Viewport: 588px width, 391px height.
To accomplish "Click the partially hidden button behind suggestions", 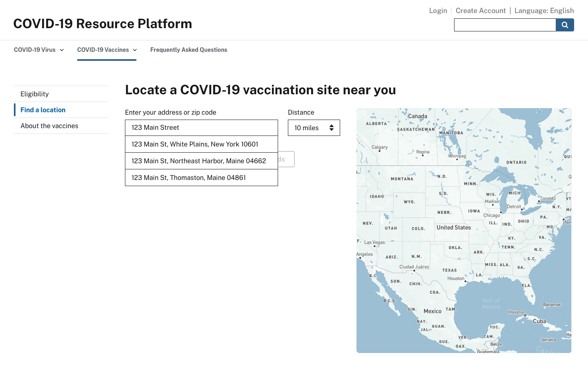I will click(x=286, y=159).
